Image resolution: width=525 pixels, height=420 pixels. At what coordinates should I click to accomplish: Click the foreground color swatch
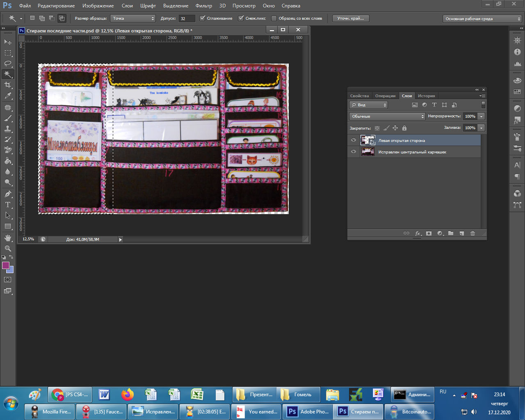(x=6, y=265)
